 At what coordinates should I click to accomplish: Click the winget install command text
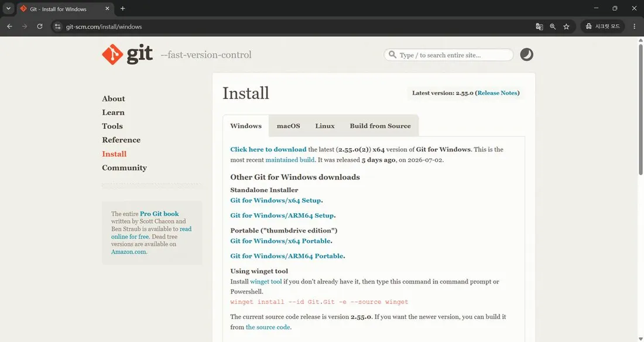point(319,302)
